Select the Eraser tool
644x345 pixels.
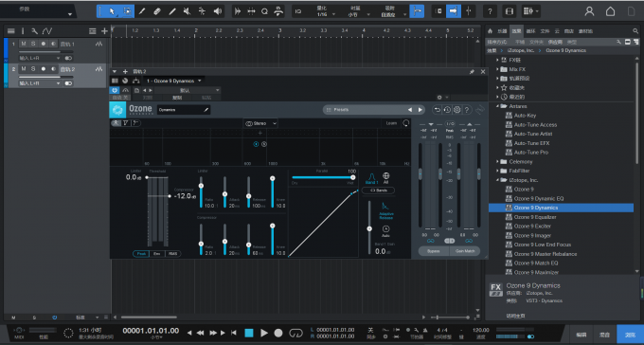pyautogui.click(x=157, y=11)
